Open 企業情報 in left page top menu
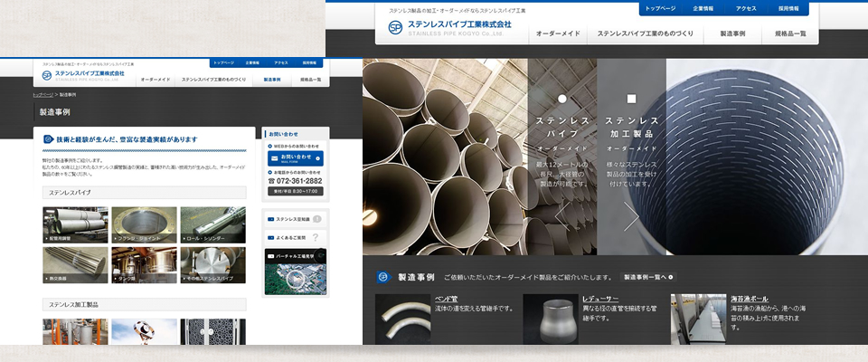This screenshot has width=868, height=362. (252, 63)
